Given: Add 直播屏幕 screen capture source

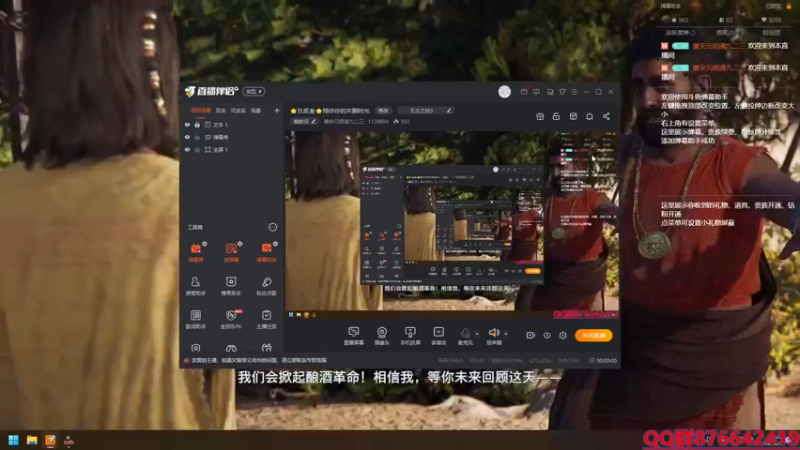Looking at the screenshot, I should 354,336.
